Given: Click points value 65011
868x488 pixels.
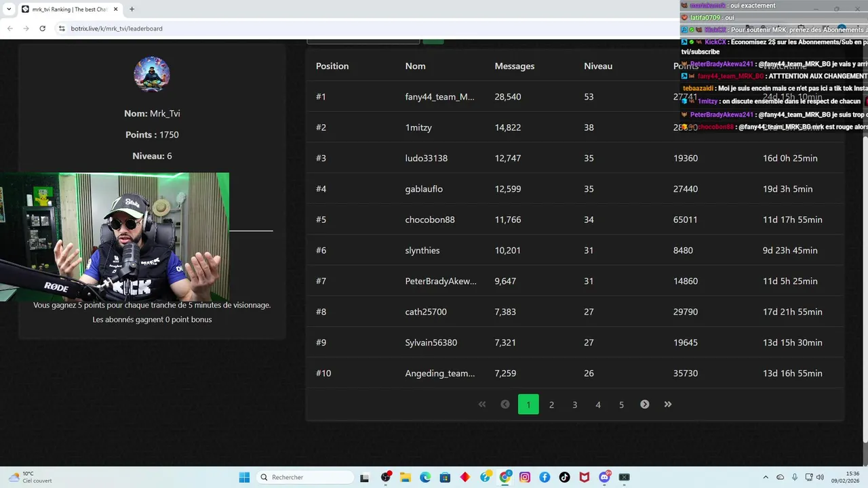Looking at the screenshot, I should (x=686, y=220).
